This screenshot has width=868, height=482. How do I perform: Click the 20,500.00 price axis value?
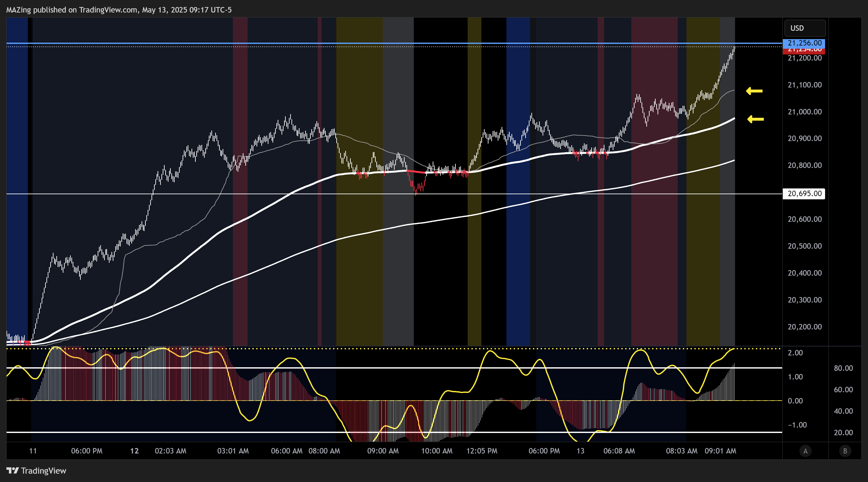tap(804, 246)
